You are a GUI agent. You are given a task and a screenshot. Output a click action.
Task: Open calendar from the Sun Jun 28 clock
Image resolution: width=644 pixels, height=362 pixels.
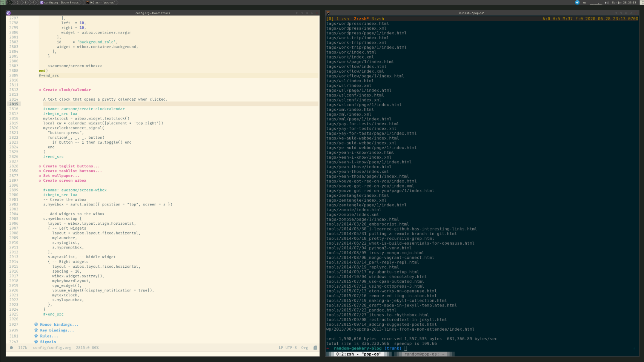tap(624, 2)
